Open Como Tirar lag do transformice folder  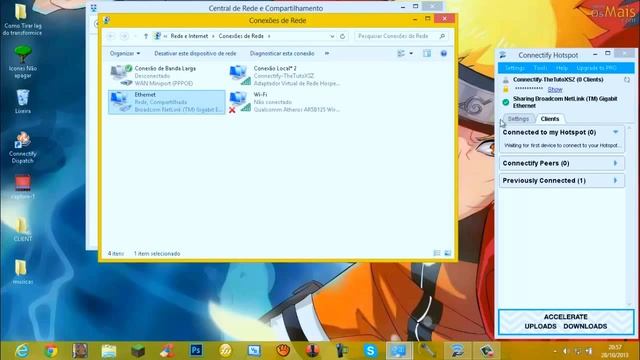(x=22, y=20)
